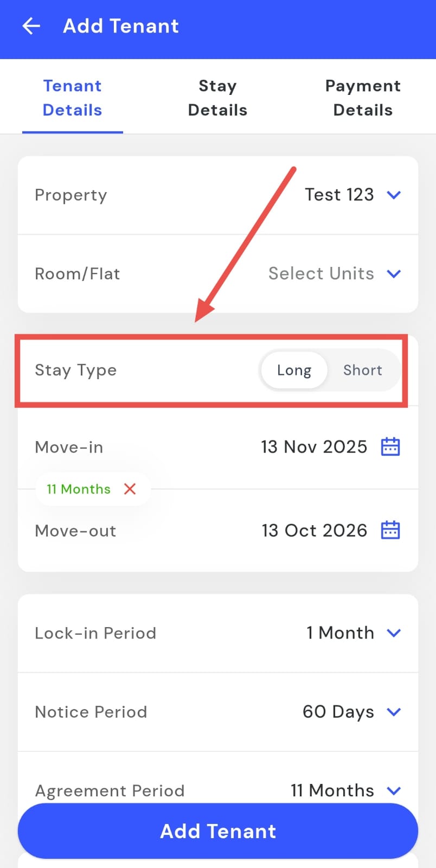Viewport: 436px width, 868px height.
Task: Switch to the Tenant Details tab
Action: tap(72, 98)
